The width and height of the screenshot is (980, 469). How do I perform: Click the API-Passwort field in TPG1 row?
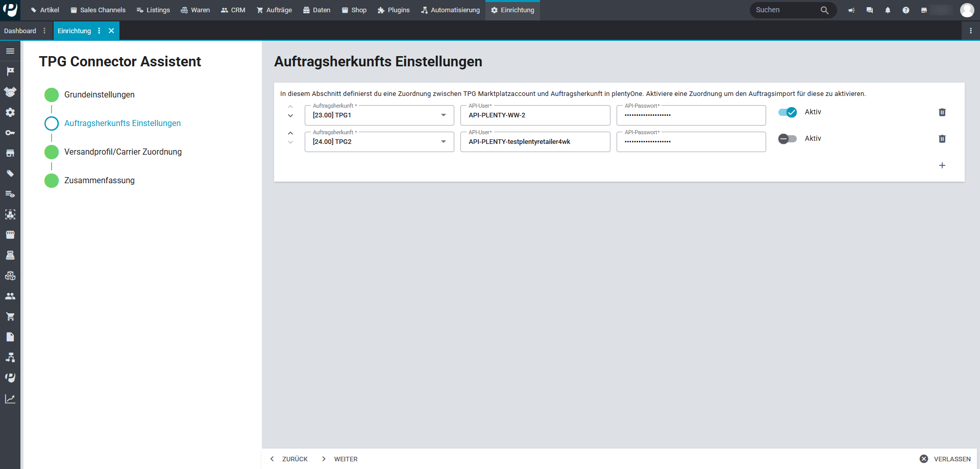pos(691,115)
